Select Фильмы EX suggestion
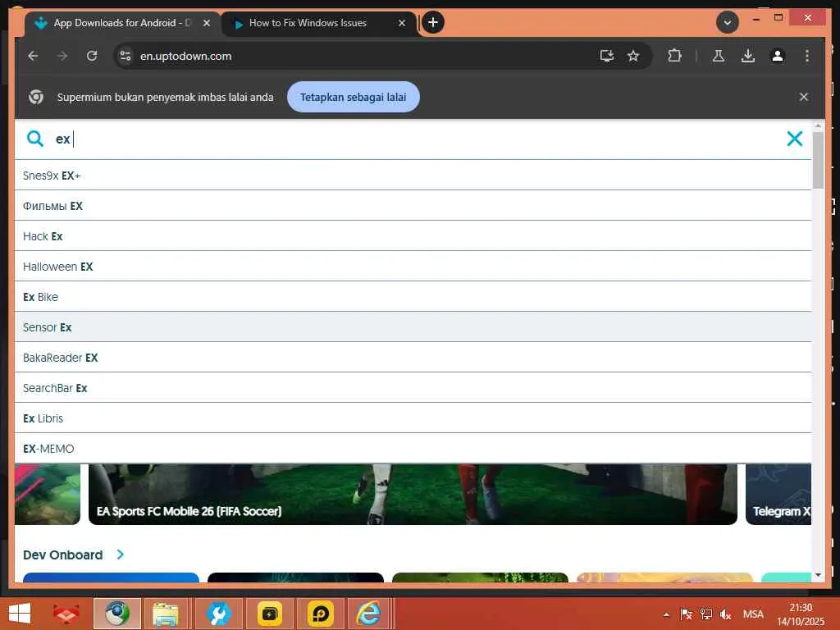Screen dimensions: 840x630 [413, 206]
